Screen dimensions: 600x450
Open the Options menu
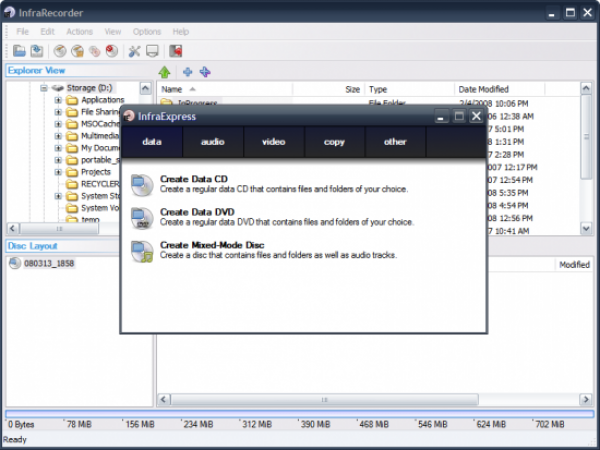(x=147, y=31)
